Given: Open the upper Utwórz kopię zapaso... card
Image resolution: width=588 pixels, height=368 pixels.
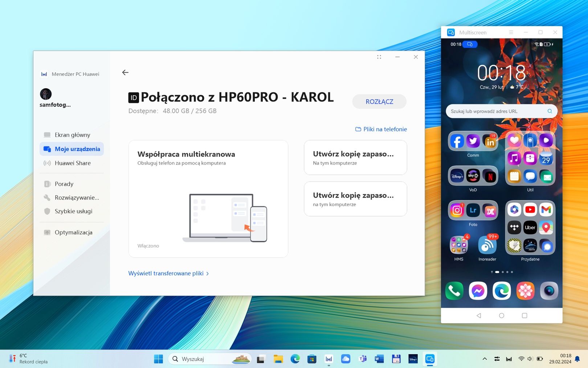Looking at the screenshot, I should click(x=355, y=158).
